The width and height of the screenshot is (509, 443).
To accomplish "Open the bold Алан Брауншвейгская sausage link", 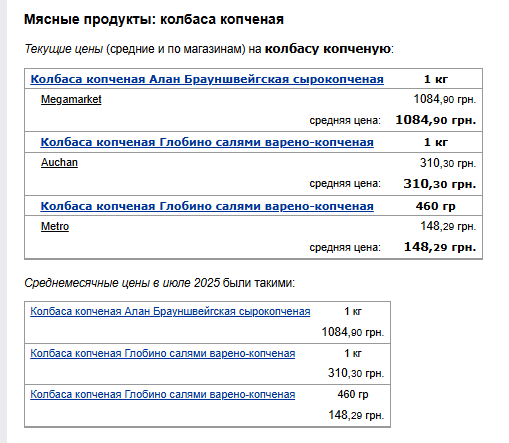I will (207, 79).
